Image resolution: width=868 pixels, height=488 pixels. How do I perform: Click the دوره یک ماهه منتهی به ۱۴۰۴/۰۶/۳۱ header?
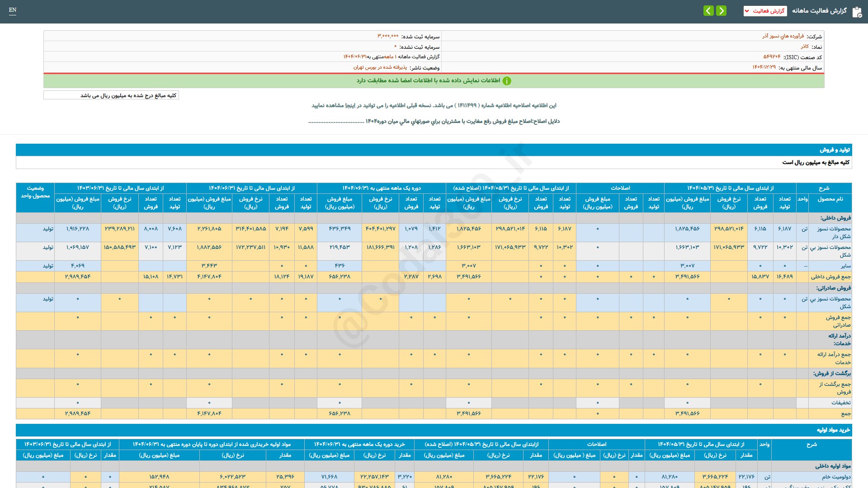(381, 188)
